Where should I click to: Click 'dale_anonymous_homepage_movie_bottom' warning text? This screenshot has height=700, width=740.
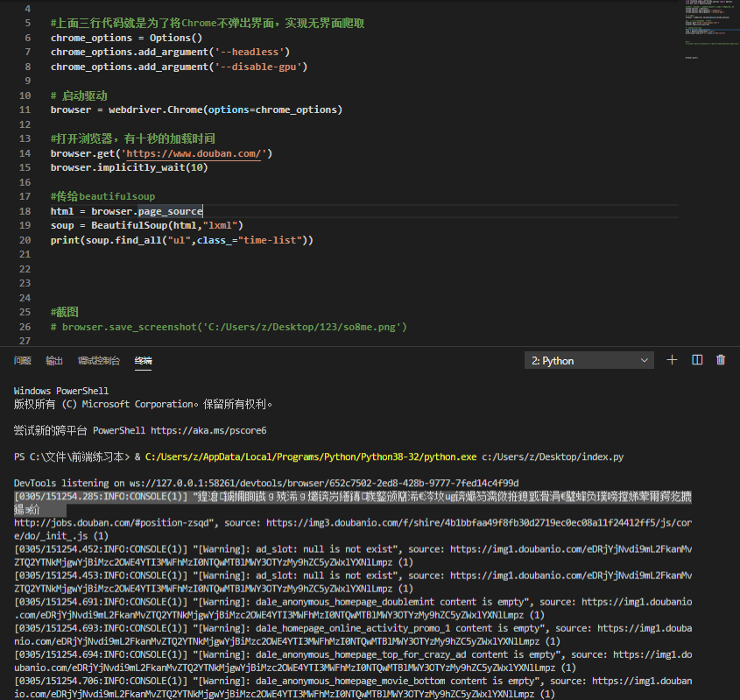point(350,681)
